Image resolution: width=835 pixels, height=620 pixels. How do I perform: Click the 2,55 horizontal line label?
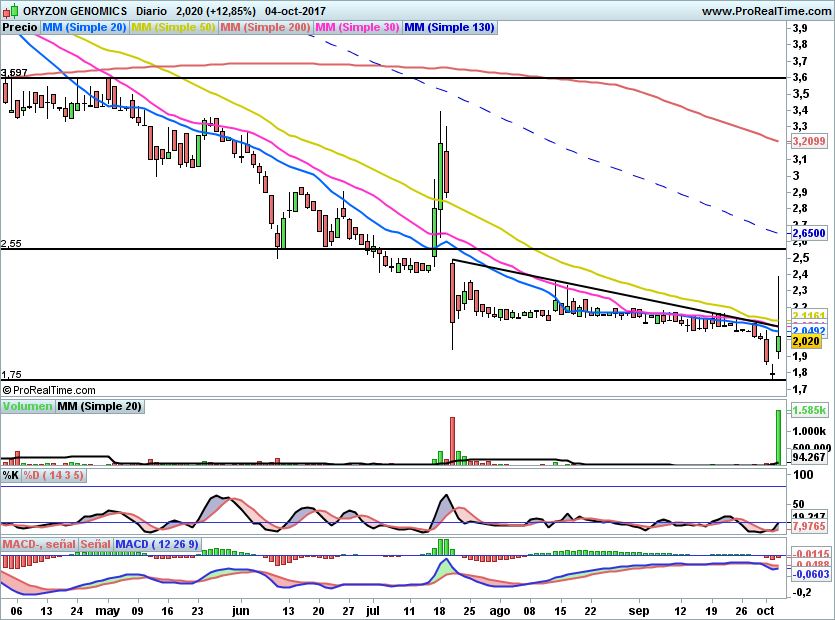(x=11, y=243)
